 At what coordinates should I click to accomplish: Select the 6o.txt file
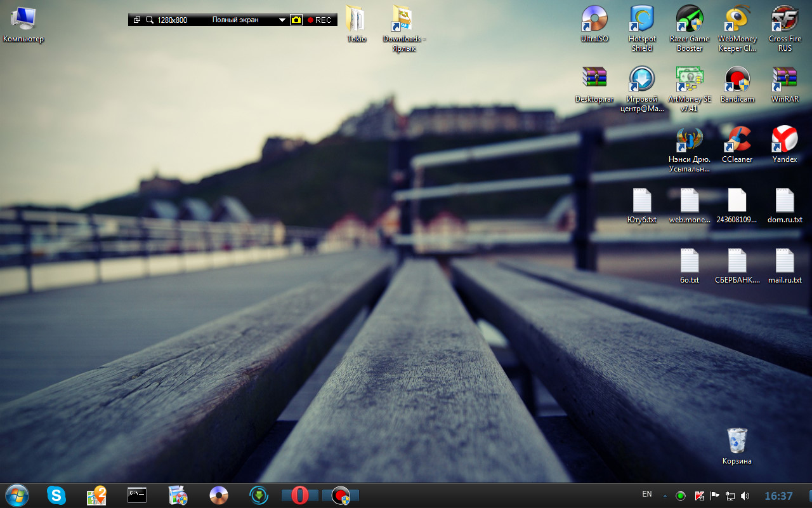pyautogui.click(x=690, y=265)
